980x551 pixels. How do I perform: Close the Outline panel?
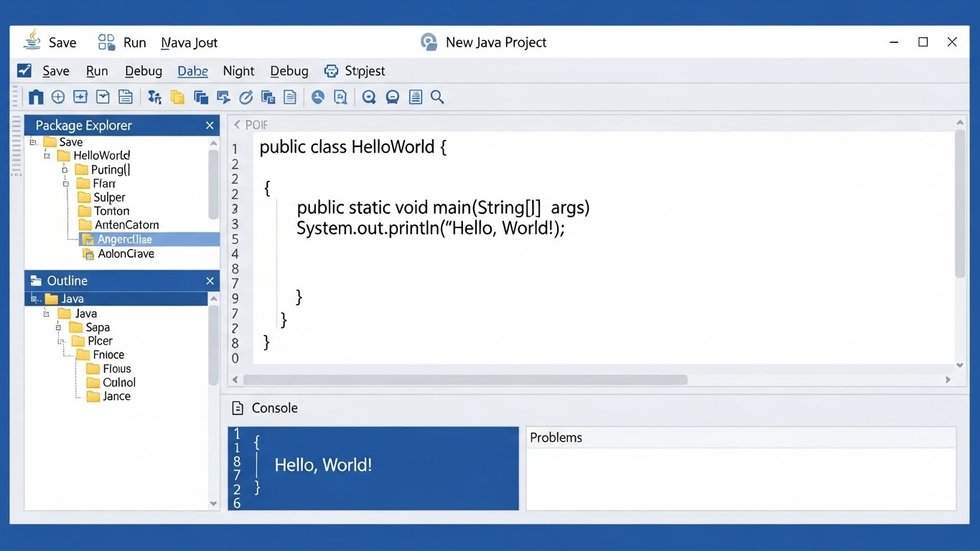210,281
